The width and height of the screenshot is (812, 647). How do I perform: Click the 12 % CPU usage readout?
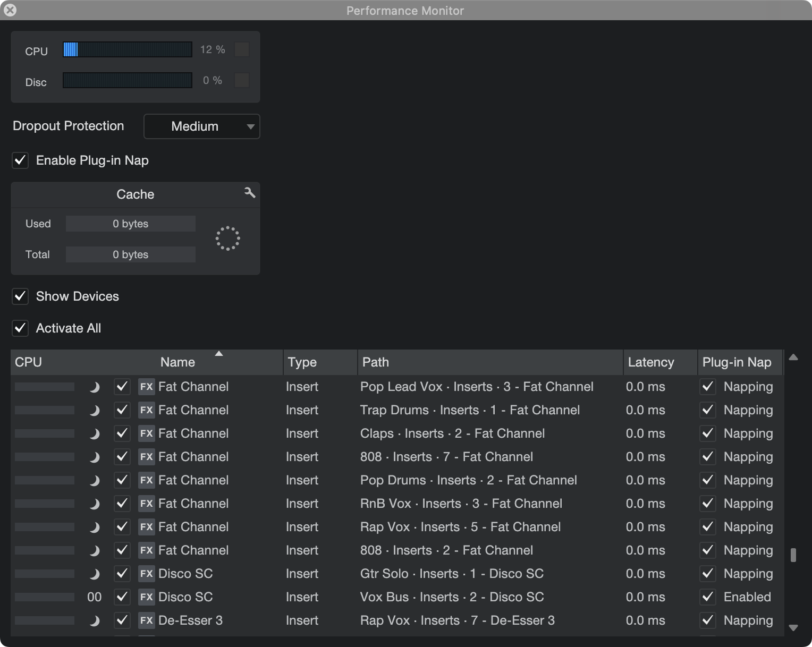coord(213,49)
